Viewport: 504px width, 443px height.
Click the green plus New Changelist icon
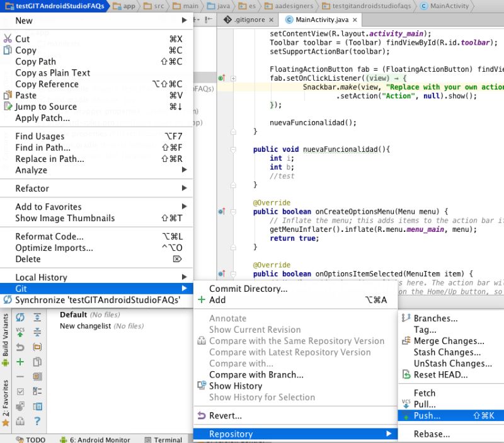(x=20, y=362)
